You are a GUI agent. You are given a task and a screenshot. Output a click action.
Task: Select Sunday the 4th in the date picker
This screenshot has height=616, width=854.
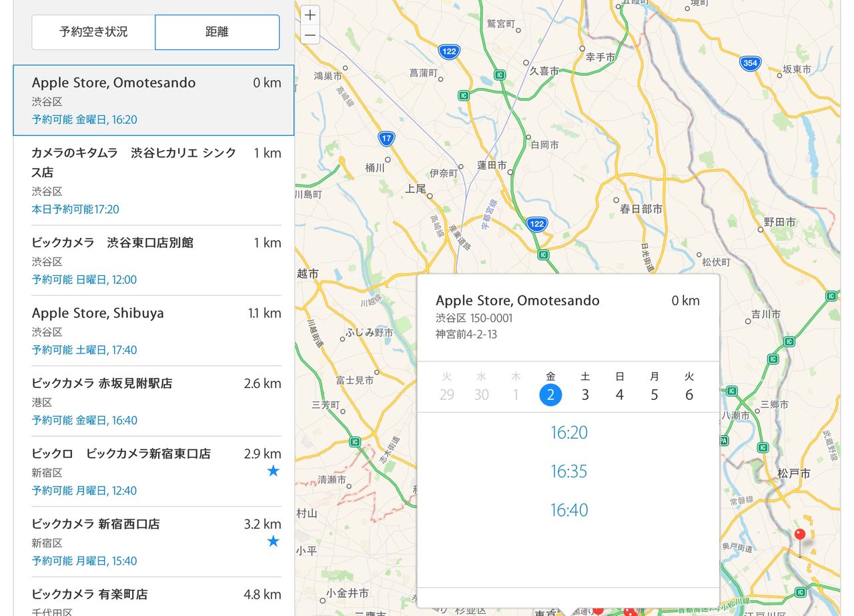(620, 394)
